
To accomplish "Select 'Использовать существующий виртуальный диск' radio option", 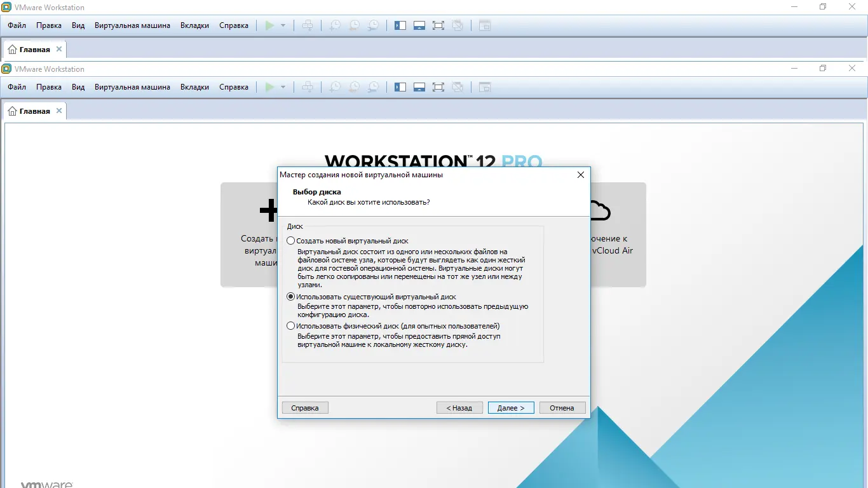I will click(x=291, y=297).
